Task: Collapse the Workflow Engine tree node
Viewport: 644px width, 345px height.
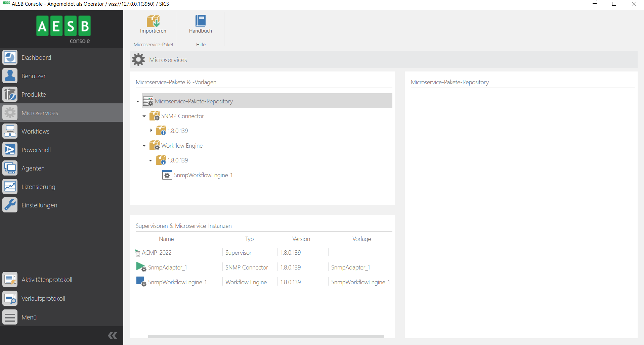Action: (x=144, y=146)
